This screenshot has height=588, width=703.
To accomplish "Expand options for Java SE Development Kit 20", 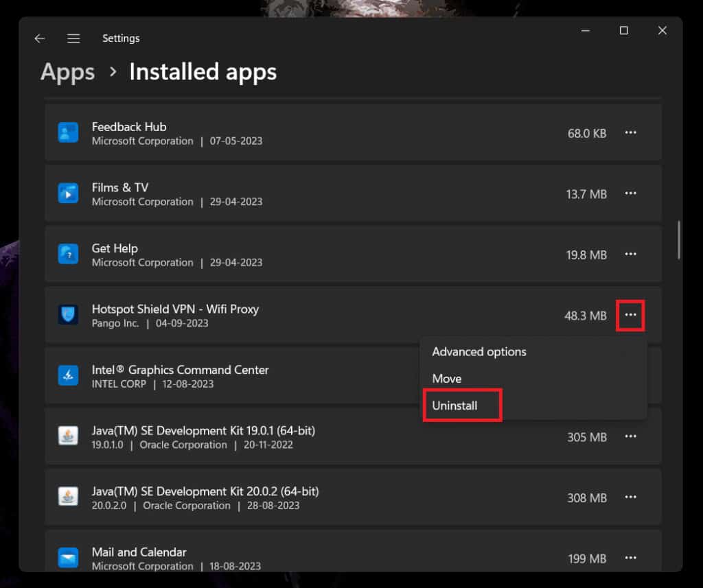I will 630,497.
